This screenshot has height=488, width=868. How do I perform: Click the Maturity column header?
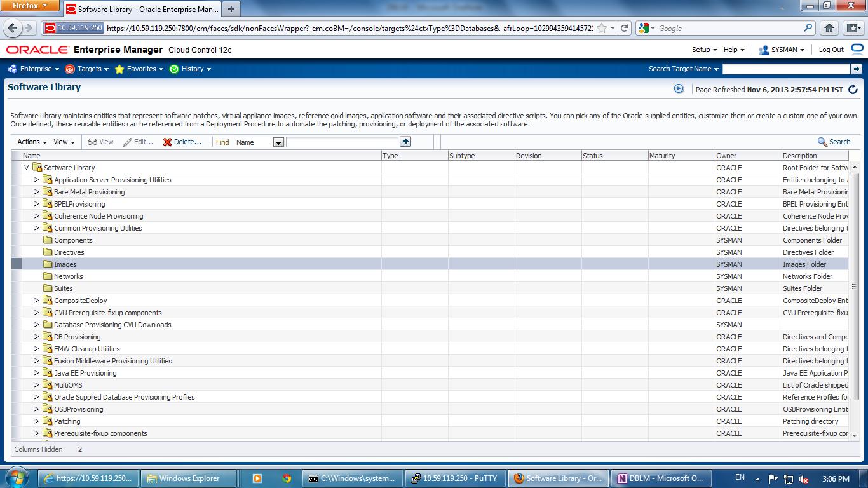pyautogui.click(x=681, y=156)
